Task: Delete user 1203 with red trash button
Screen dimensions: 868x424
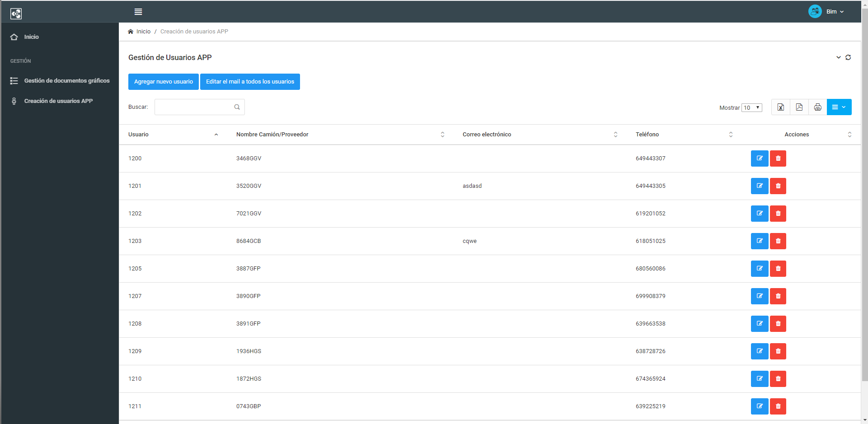Action: [778, 241]
